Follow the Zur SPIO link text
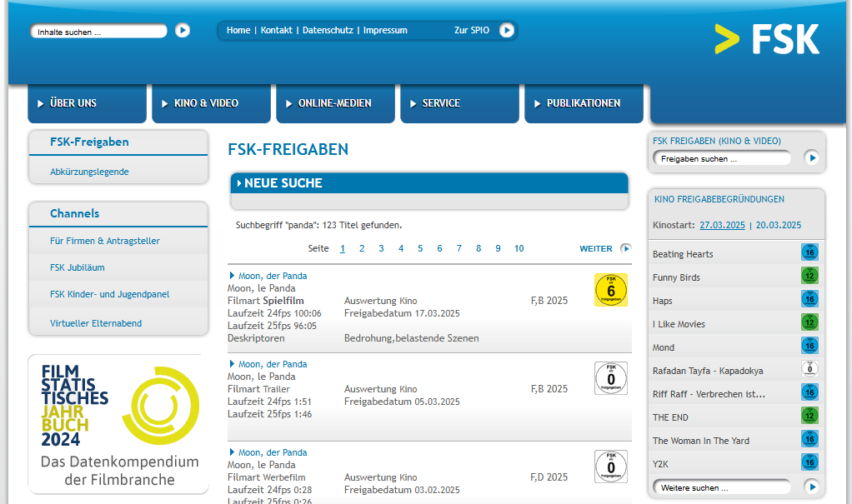The width and height of the screenshot is (852, 504). click(472, 31)
